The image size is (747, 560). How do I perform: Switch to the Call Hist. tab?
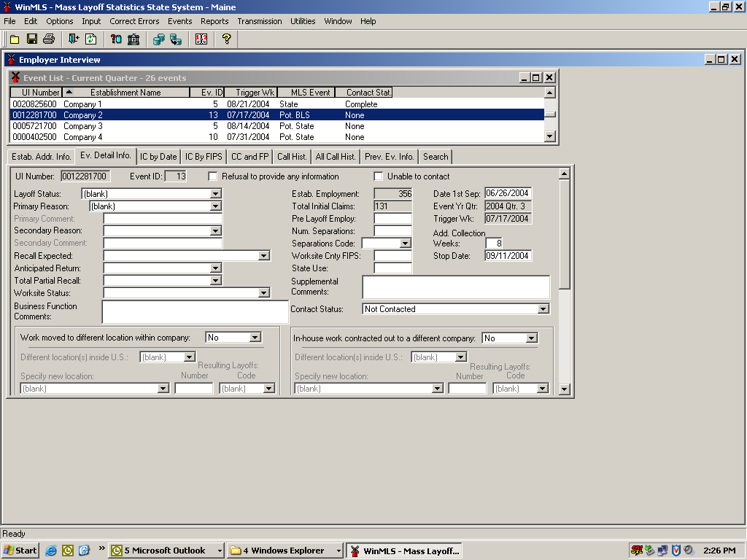292,157
